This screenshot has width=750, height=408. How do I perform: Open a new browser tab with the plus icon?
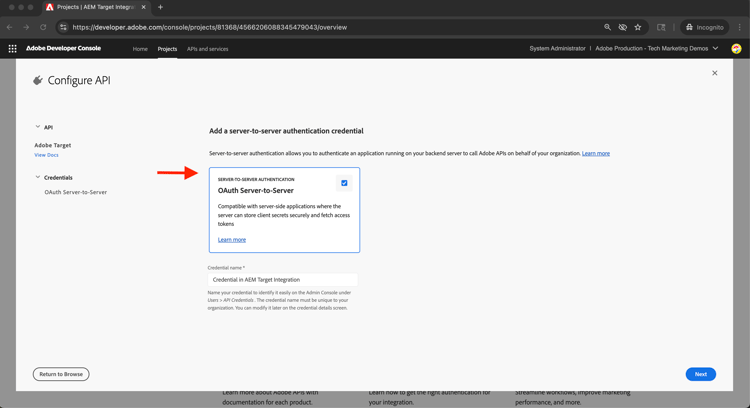coord(160,7)
